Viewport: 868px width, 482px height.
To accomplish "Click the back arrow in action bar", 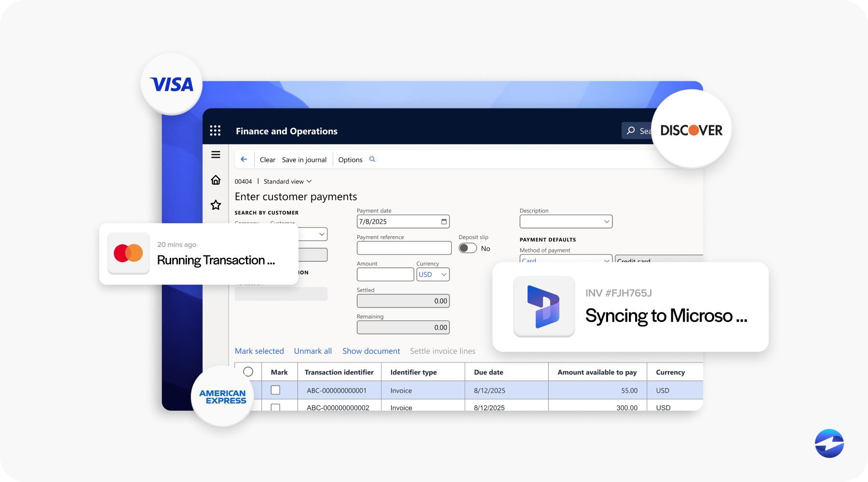I will click(x=244, y=160).
